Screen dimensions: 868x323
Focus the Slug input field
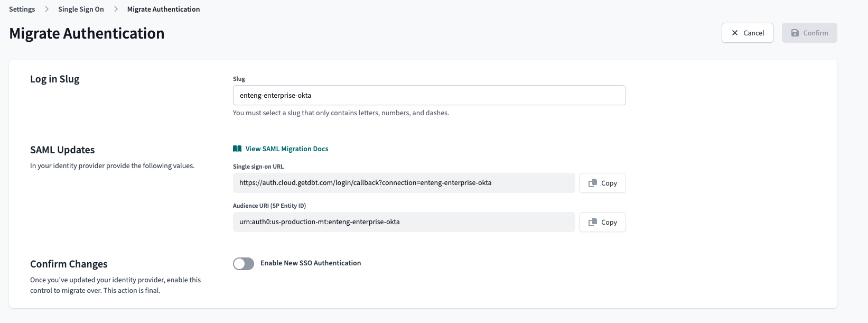click(429, 96)
